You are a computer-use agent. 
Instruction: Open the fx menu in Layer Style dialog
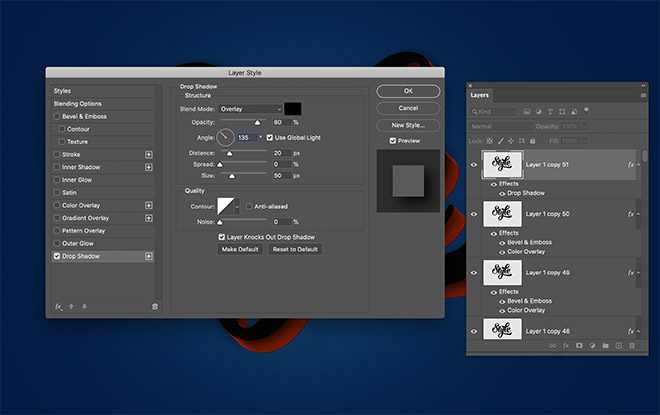tap(58, 307)
